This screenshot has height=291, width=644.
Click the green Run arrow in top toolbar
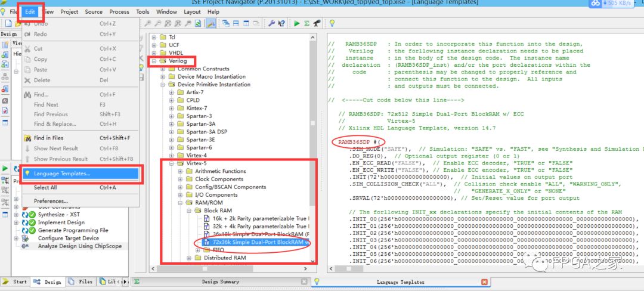pyautogui.click(x=296, y=23)
